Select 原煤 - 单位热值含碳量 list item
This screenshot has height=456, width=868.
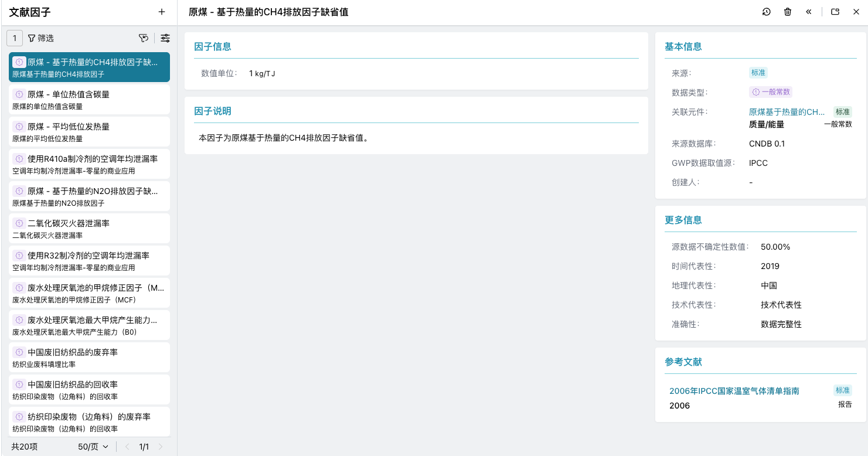(x=89, y=100)
